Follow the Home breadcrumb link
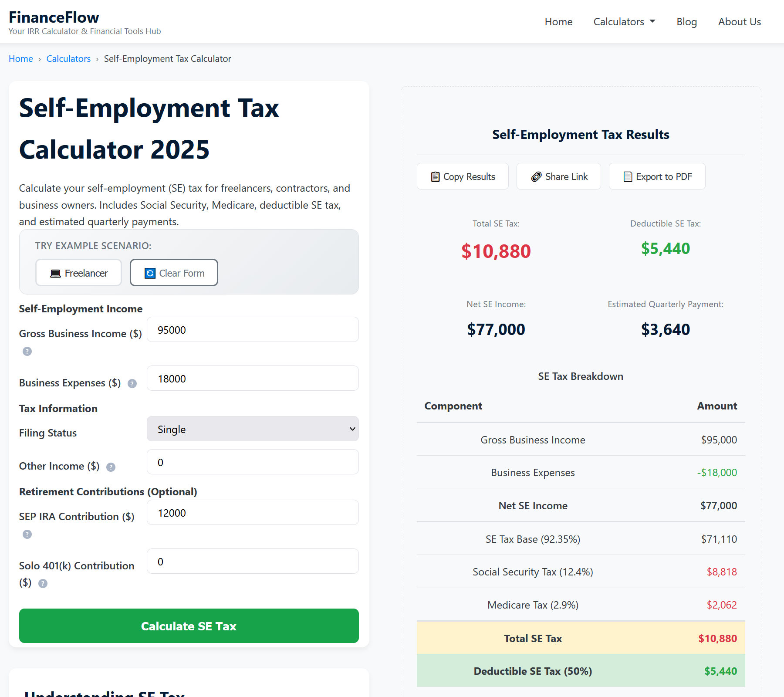This screenshot has height=697, width=784. 20,58
